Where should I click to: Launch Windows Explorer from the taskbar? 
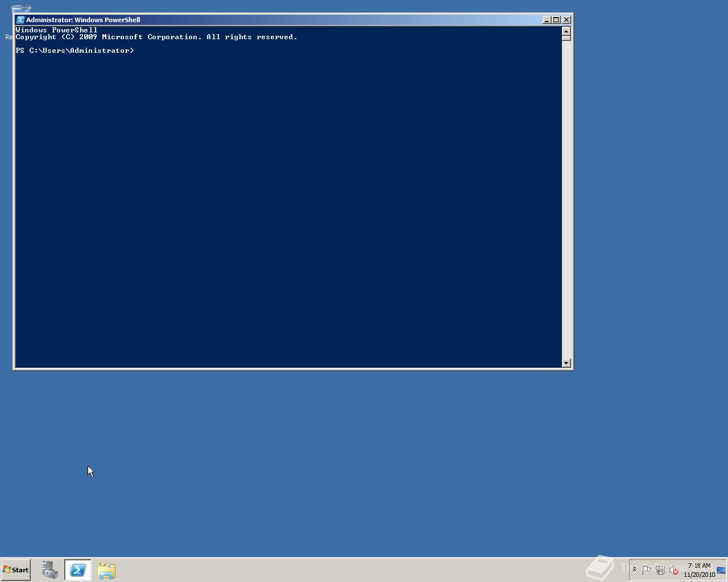[106, 570]
